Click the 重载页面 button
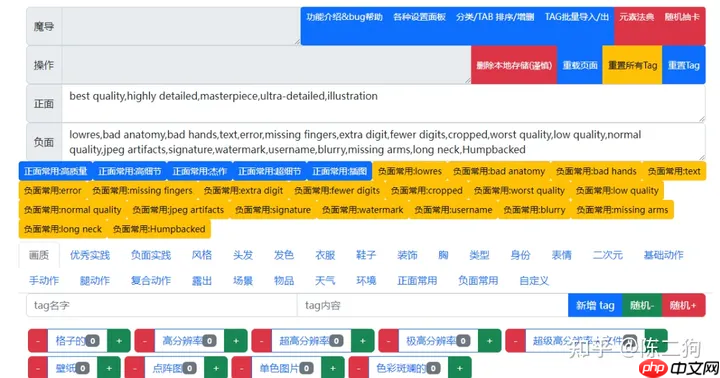The height and width of the screenshot is (378, 720). tap(580, 65)
